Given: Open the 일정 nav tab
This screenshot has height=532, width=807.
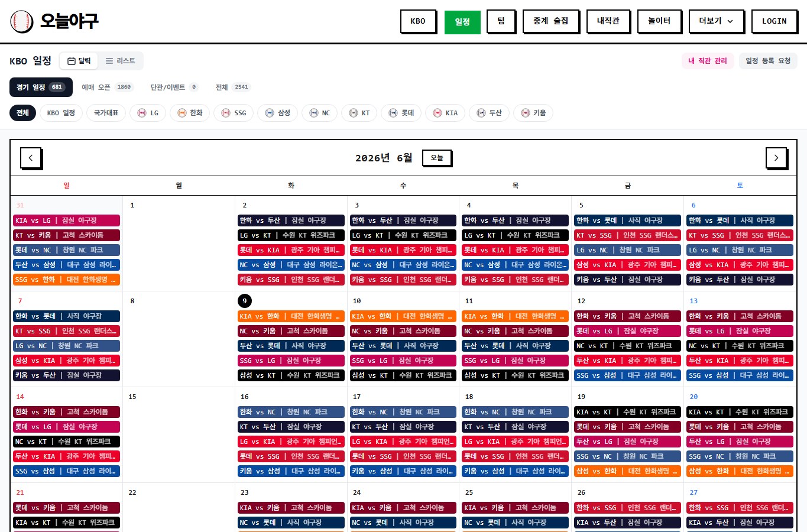Looking at the screenshot, I should pyautogui.click(x=462, y=22).
